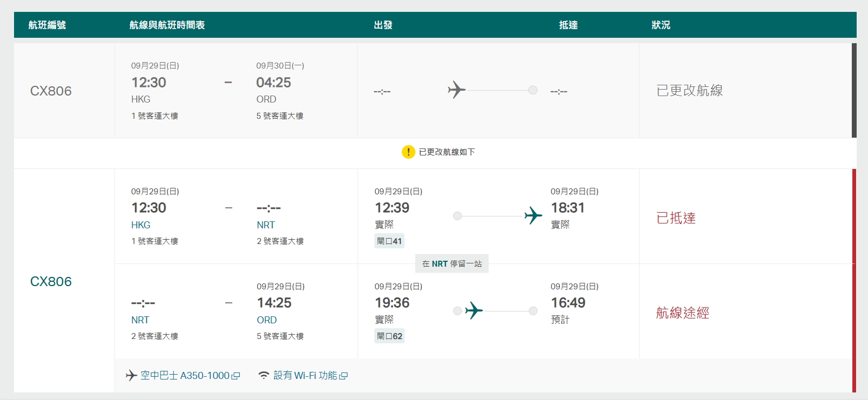Image resolution: width=868 pixels, height=400 pixels.
Task: Click green airplane icon on NRT-ORD progress line
Action: [474, 310]
